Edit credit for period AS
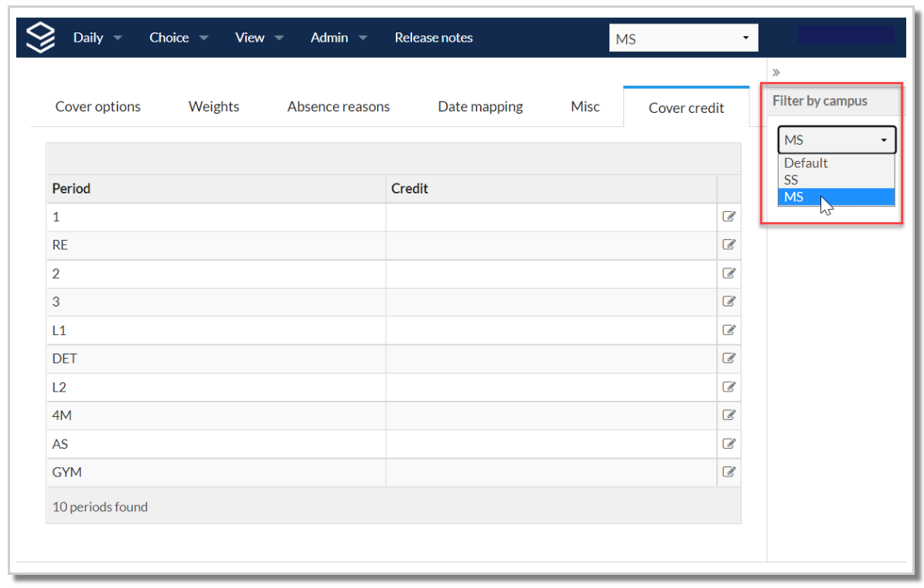The height and width of the screenshot is (588, 924). [x=729, y=443]
